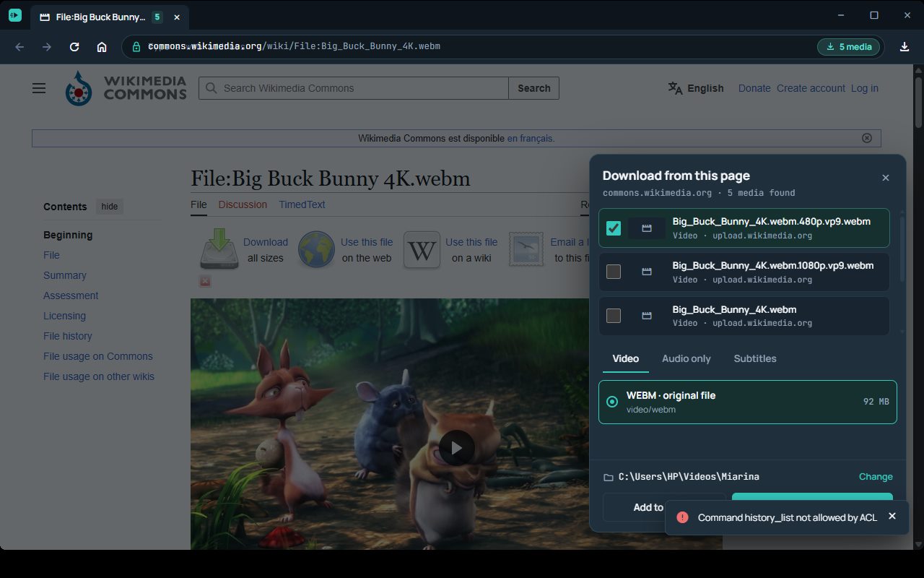The height and width of the screenshot is (578, 924).
Task: Go back to the previous page
Action: (x=19, y=47)
